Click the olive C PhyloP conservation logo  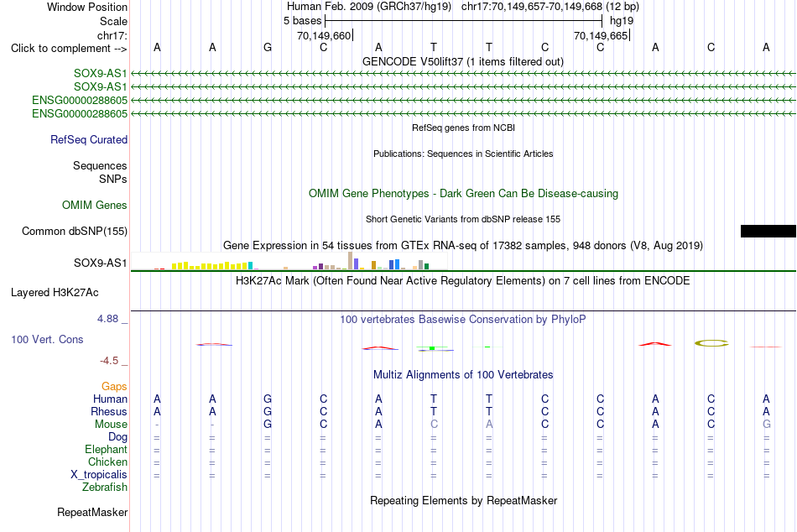pos(711,343)
